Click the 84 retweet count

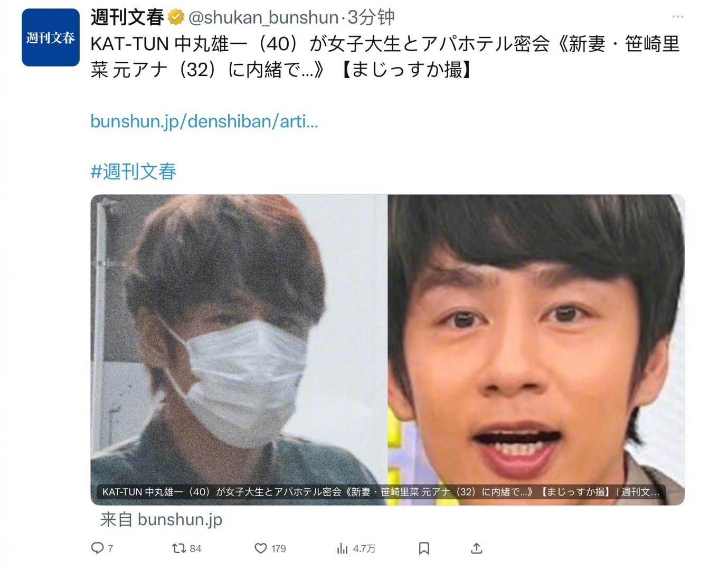[x=195, y=549]
